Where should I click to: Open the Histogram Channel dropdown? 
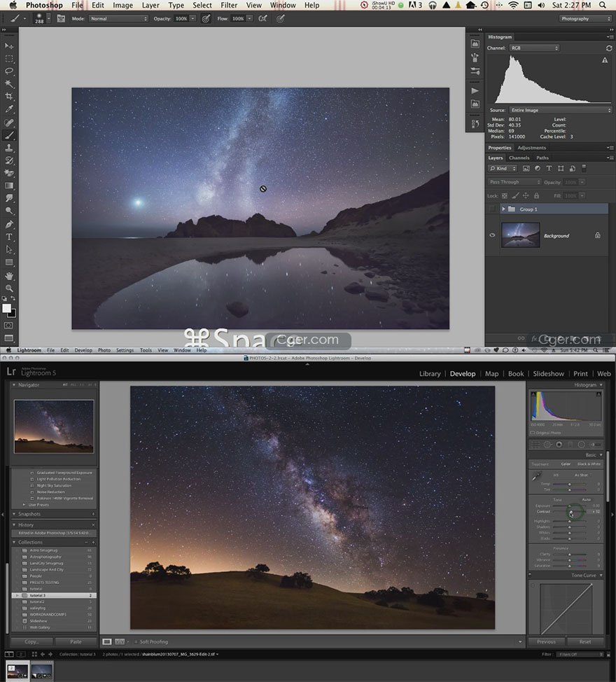coord(534,48)
